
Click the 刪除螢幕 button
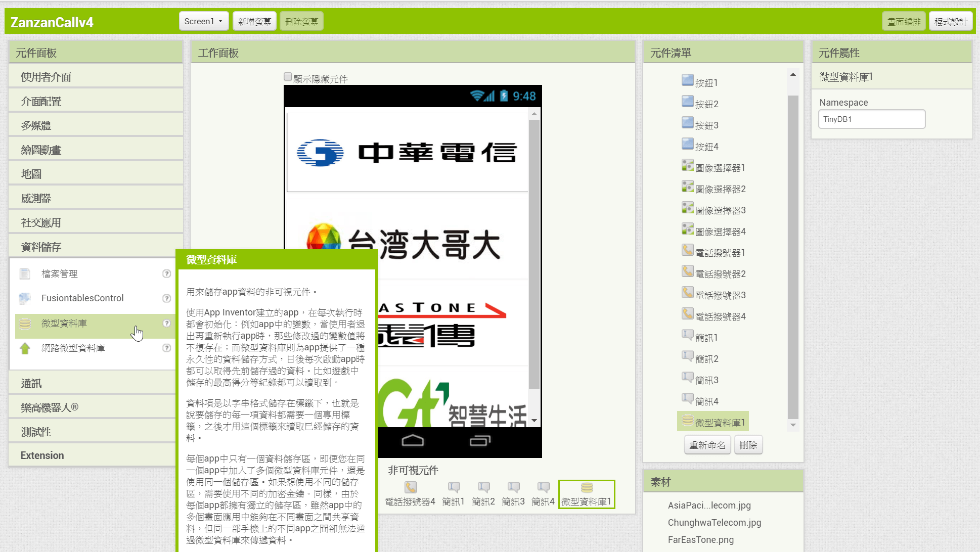pos(301,21)
